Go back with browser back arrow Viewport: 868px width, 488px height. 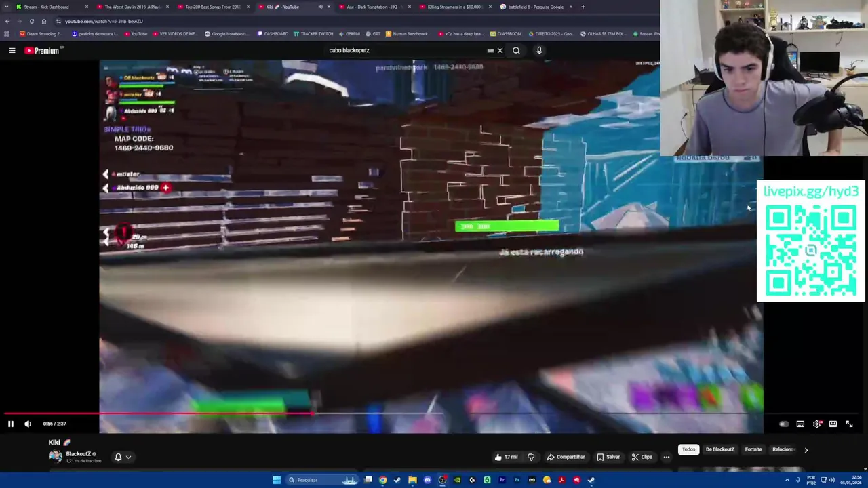pos(7,21)
